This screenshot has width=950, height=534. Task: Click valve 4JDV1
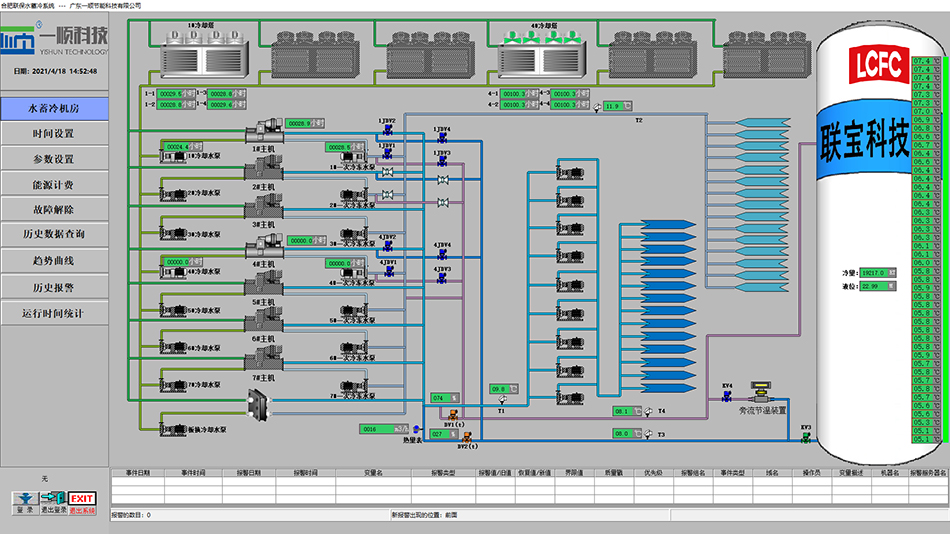[x=389, y=271]
